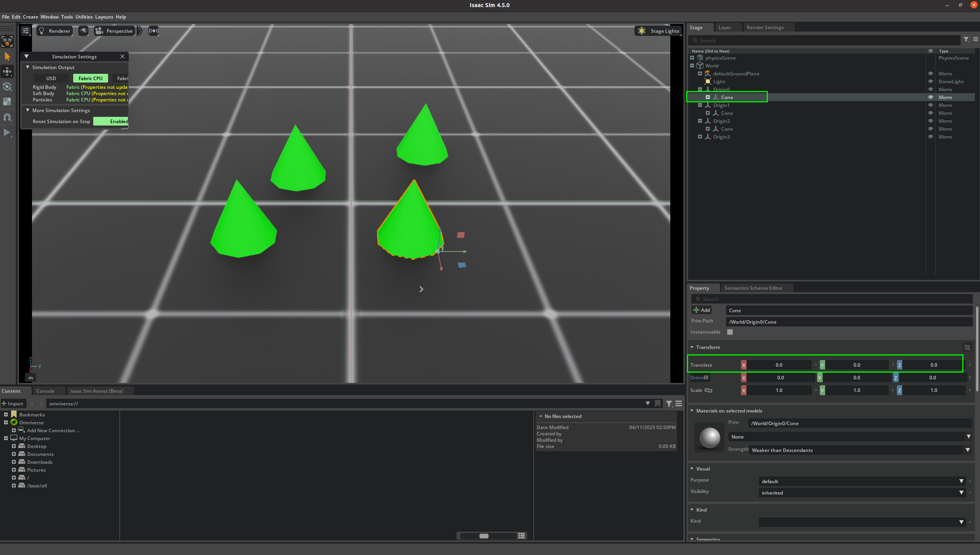This screenshot has height=555, width=980.
Task: Open the Utilities menu
Action: 84,17
